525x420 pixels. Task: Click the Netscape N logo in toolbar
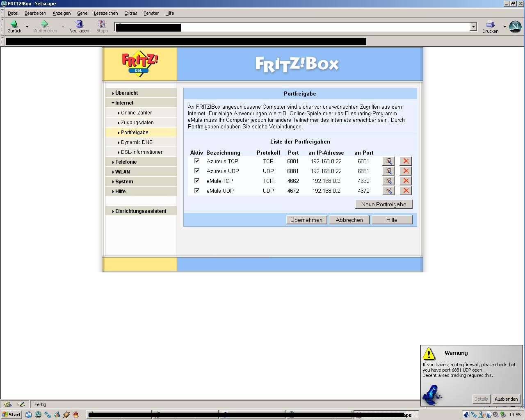tap(515, 27)
